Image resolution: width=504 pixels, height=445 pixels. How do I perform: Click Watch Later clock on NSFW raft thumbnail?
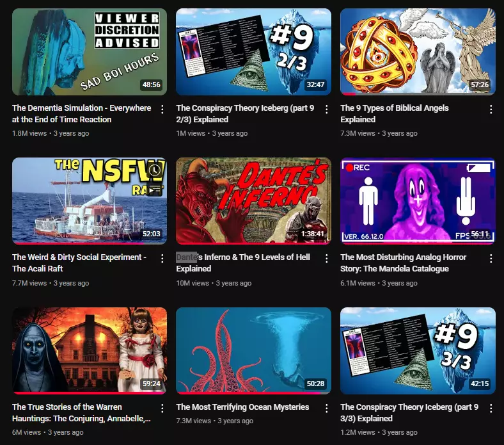click(x=155, y=170)
